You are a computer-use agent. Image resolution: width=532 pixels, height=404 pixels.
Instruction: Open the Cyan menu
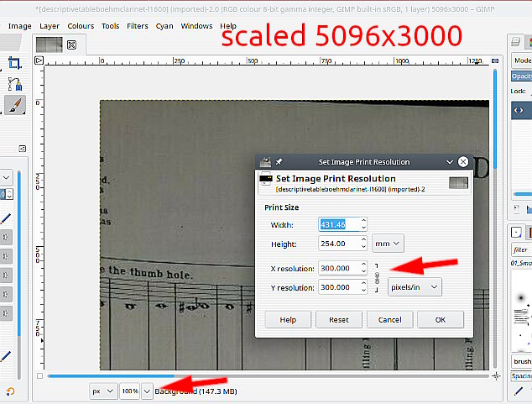point(164,26)
